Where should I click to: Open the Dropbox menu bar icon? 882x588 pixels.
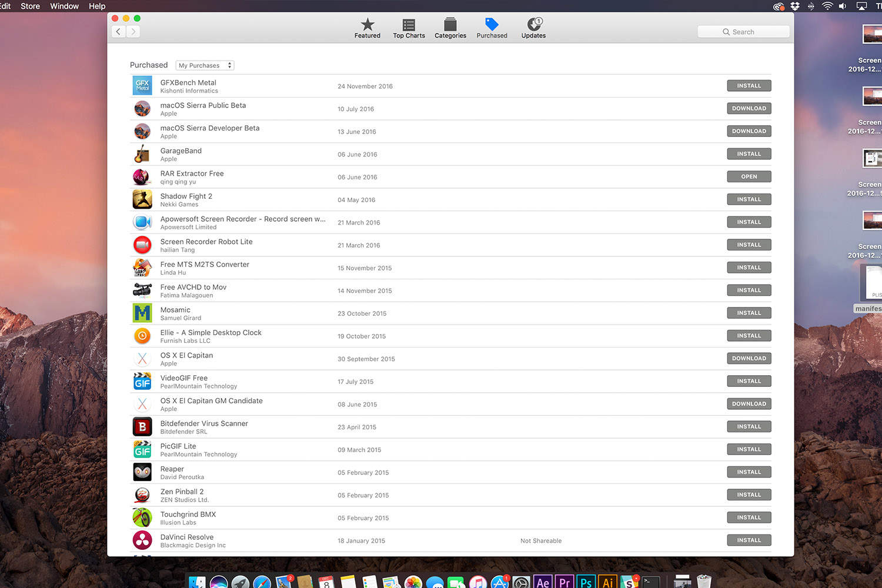(x=795, y=6)
